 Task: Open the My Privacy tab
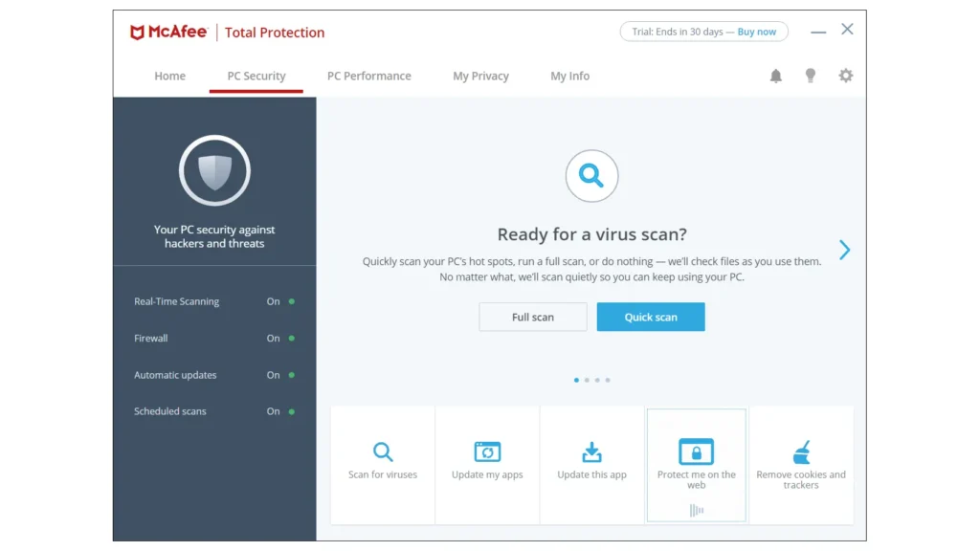(480, 76)
